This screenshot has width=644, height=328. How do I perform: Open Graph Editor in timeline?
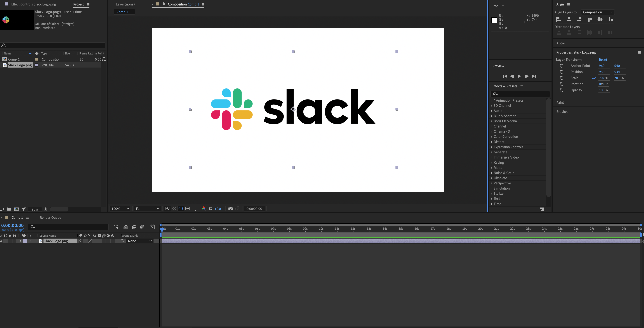[x=152, y=227]
